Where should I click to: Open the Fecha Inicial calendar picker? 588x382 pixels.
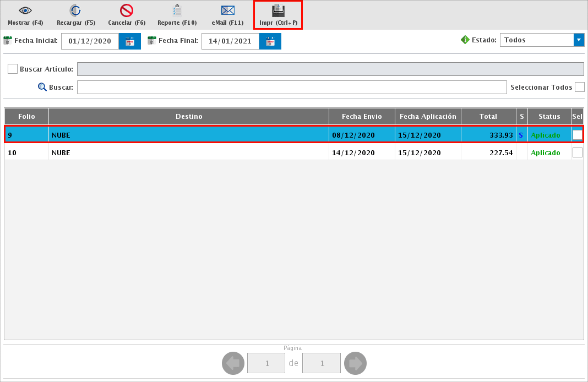point(130,41)
